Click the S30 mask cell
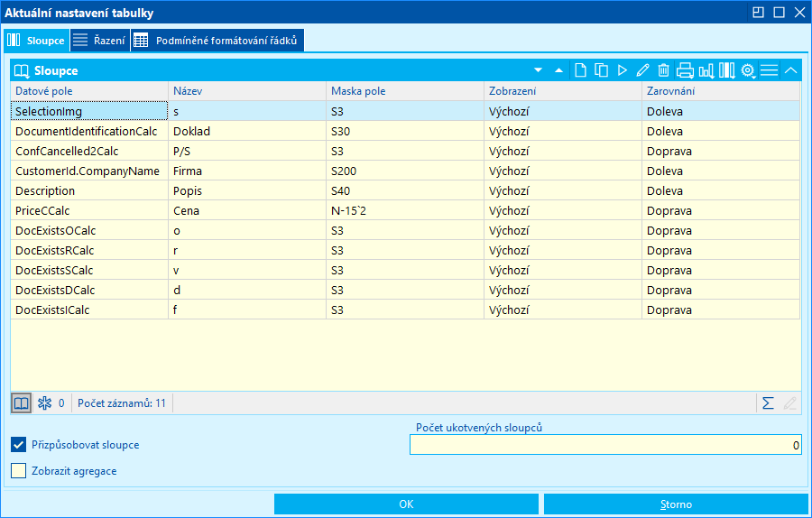Viewport: 812px width, 518px height. [x=405, y=131]
